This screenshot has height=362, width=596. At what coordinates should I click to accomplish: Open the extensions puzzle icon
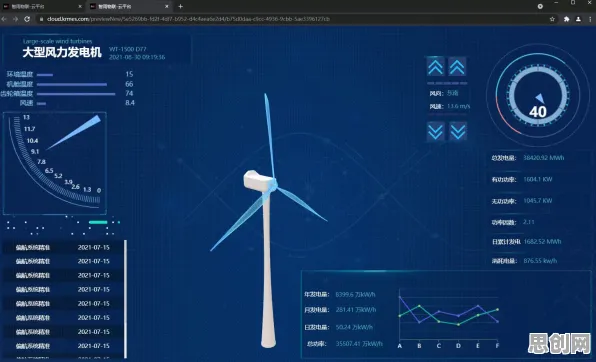566,19
